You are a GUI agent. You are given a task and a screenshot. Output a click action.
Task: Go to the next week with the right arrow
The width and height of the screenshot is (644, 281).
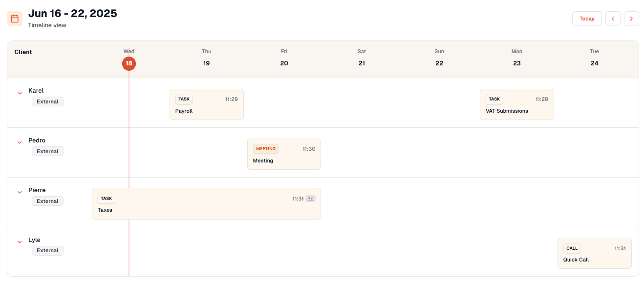(x=631, y=19)
